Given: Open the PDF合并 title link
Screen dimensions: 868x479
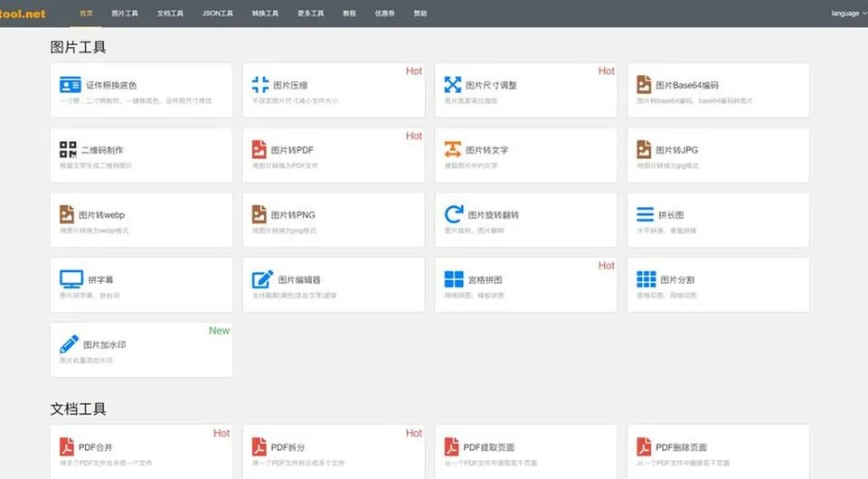Looking at the screenshot, I should (95, 447).
